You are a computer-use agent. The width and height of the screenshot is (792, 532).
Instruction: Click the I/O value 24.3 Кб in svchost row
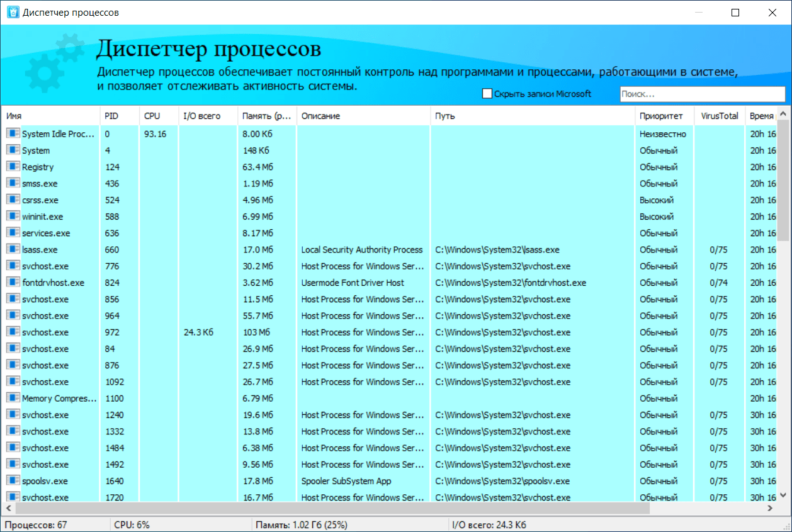pos(198,332)
